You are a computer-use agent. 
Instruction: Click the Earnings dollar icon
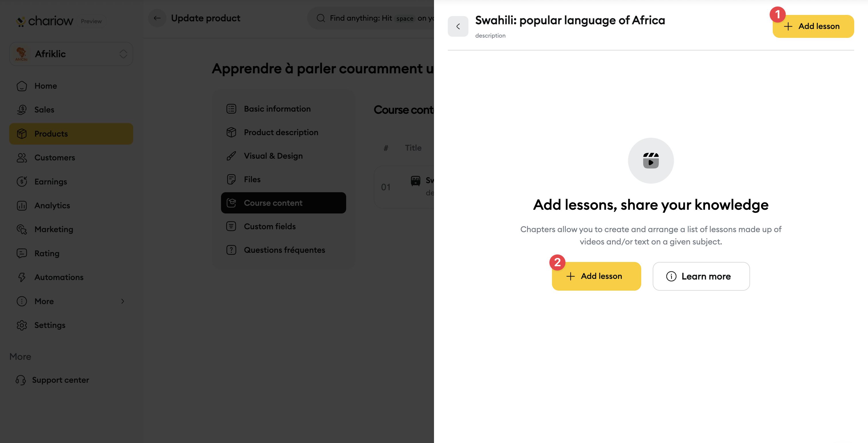click(22, 182)
